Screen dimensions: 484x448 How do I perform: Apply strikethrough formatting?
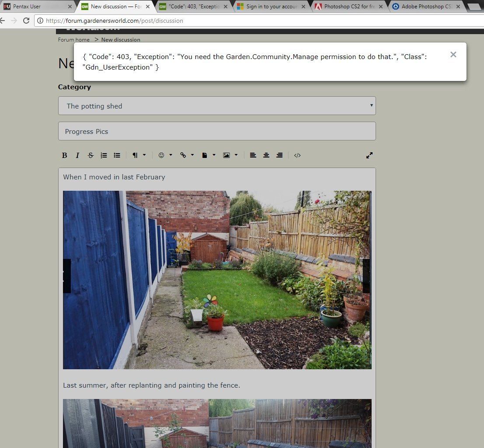tap(91, 155)
